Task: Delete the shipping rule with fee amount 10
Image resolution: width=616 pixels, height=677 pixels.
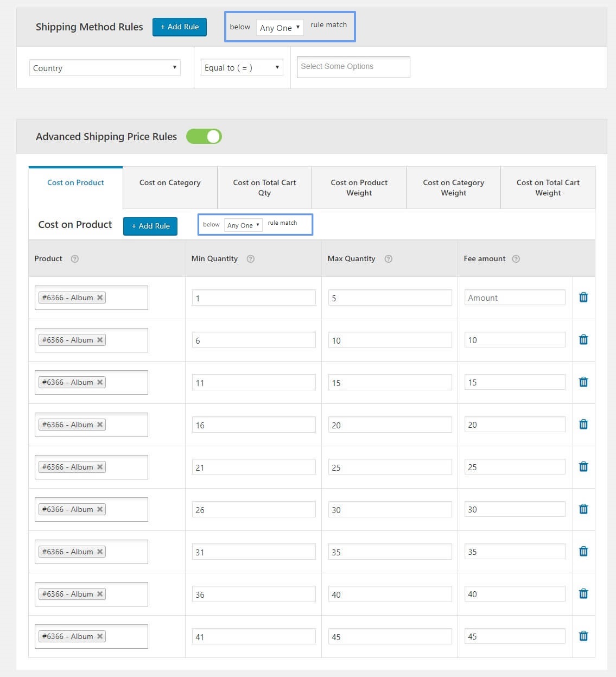Action: tap(583, 339)
